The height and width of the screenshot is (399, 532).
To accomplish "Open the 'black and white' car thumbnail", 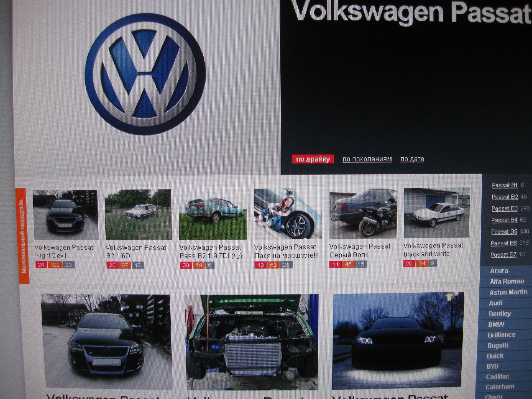I will click(x=437, y=213).
